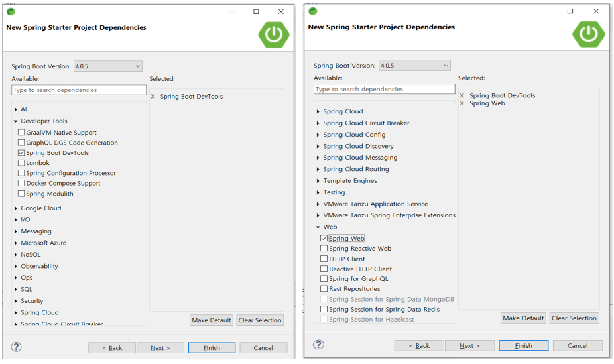This screenshot has width=614, height=364.
Task: Expand the I/O category
Action: 16,219
